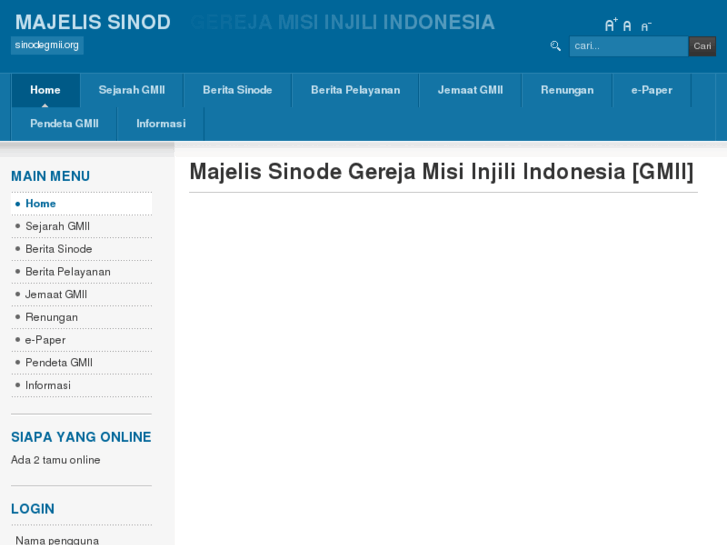
Task: Click the GEREJA MISI INJILI INDONESIA banner text
Action: click(x=343, y=22)
